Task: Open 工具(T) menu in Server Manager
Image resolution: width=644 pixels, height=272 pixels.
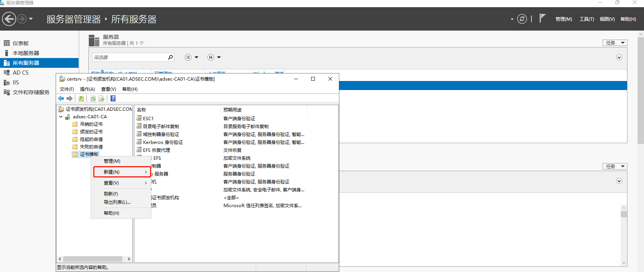Action: point(586,19)
